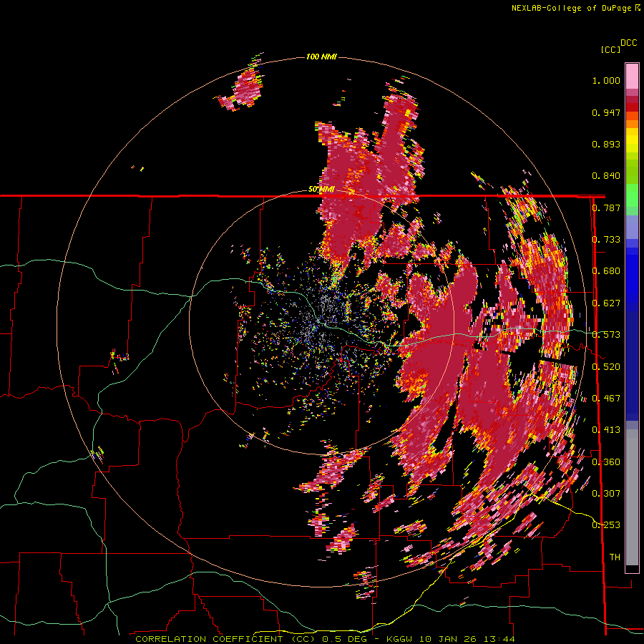Click the 0.520 legend value

[606, 366]
